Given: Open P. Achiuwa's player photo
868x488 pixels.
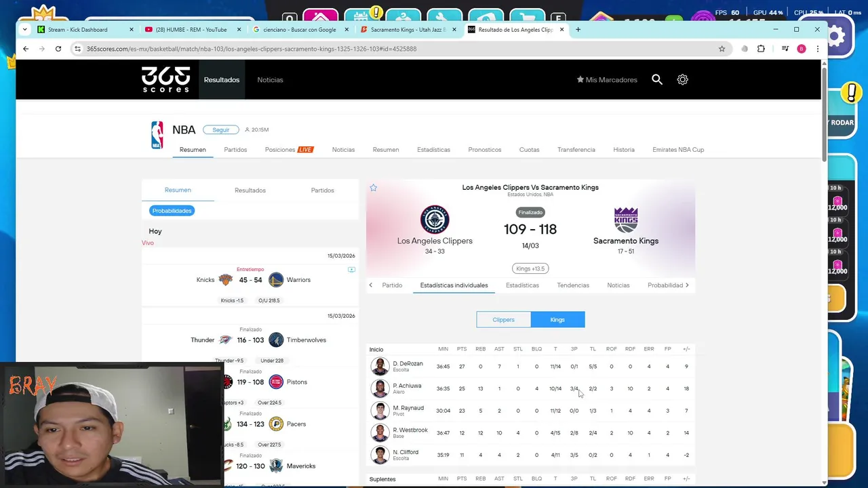Looking at the screenshot, I should tap(380, 388).
